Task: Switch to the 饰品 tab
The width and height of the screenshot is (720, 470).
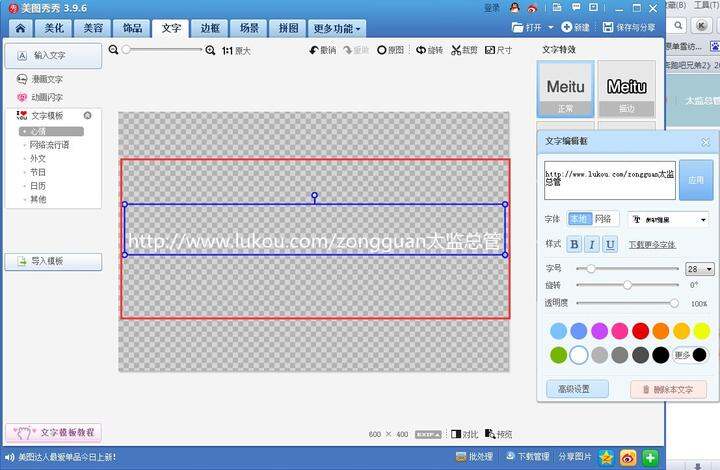Action: pyautogui.click(x=132, y=28)
